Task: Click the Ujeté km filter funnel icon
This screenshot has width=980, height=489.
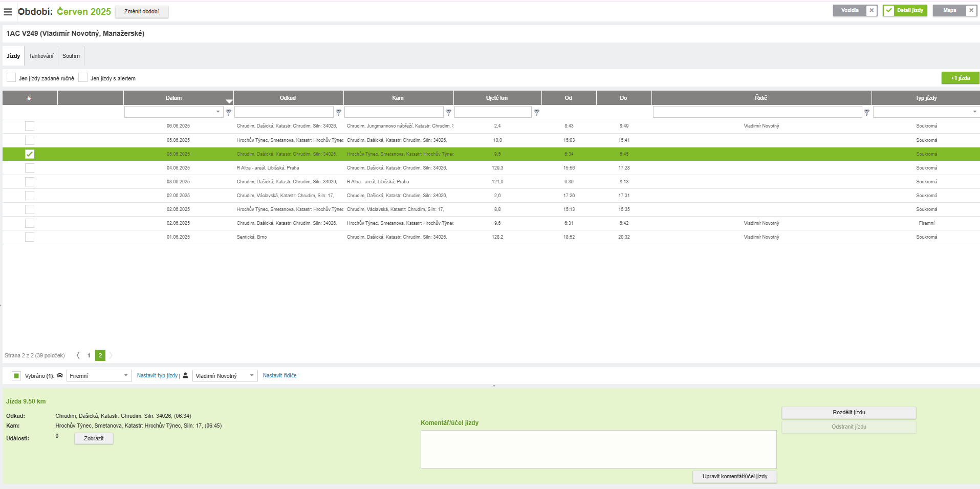Action: pyautogui.click(x=536, y=112)
